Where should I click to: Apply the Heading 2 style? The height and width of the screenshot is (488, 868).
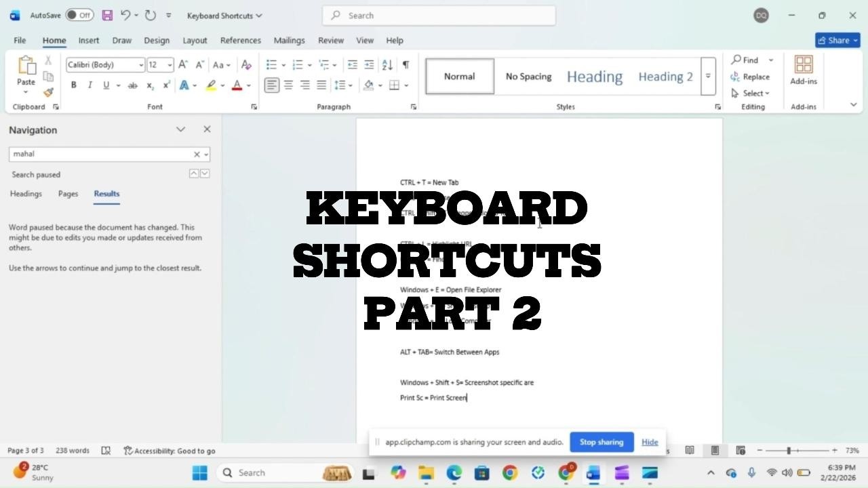click(665, 77)
